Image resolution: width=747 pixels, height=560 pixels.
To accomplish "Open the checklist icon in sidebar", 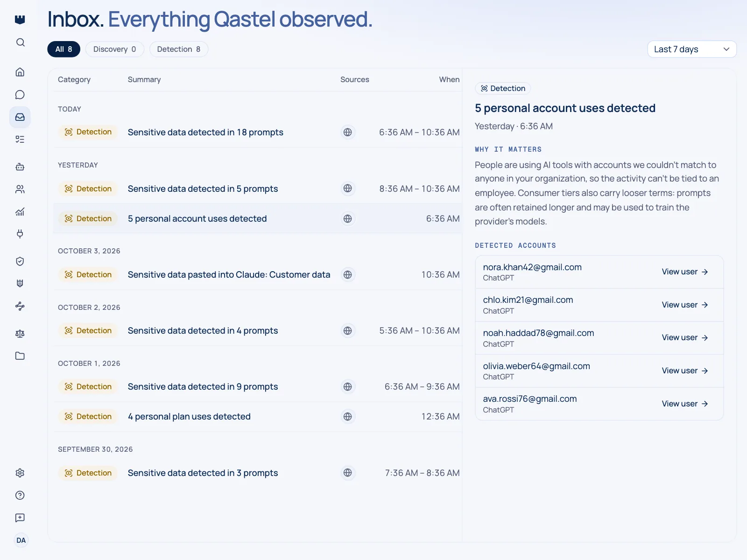I will (20, 139).
